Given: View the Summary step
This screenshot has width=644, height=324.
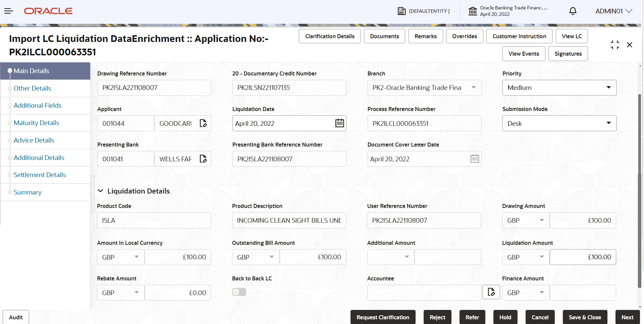Looking at the screenshot, I should coord(45,193).
